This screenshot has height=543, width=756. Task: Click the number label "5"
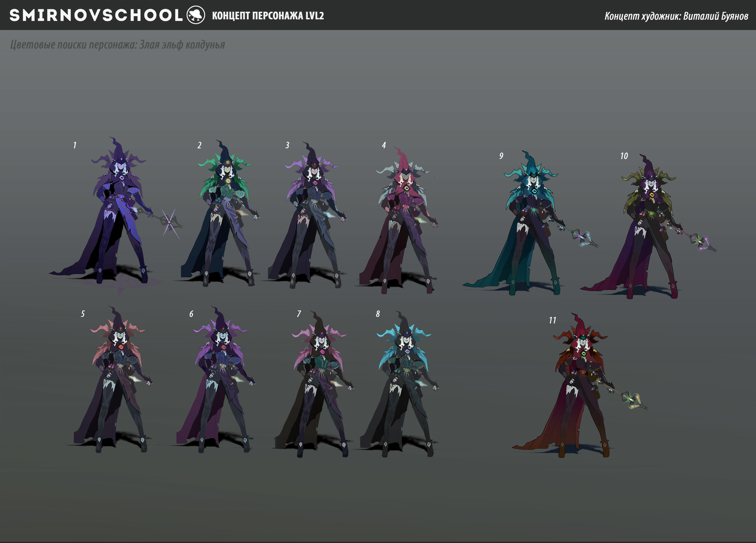[x=83, y=314]
